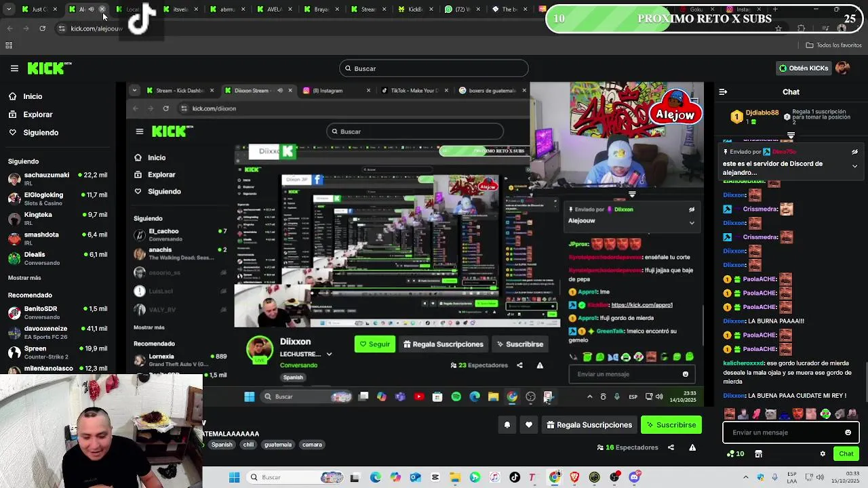The height and width of the screenshot is (488, 868).
Task: Open the chat shop icon
Action: pos(759,454)
